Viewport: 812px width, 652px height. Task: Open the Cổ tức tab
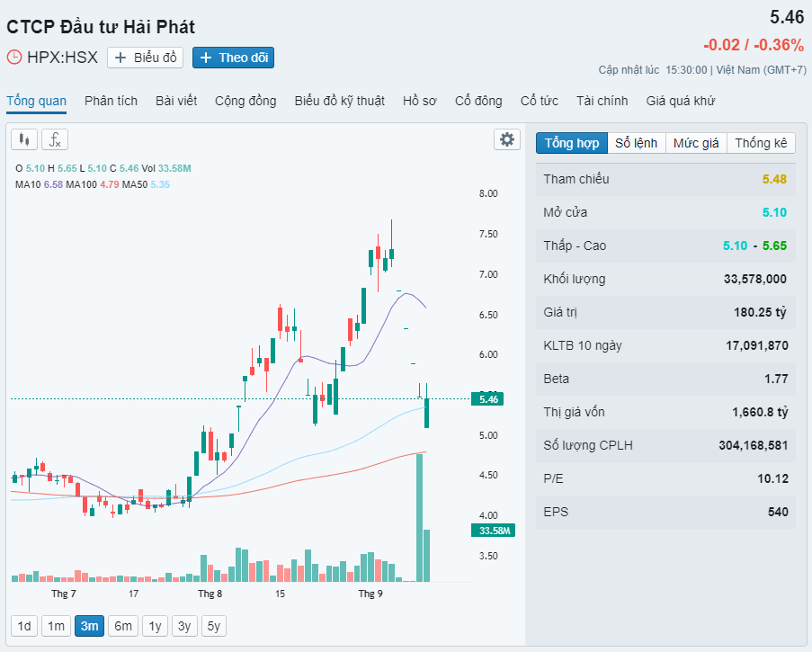540,101
